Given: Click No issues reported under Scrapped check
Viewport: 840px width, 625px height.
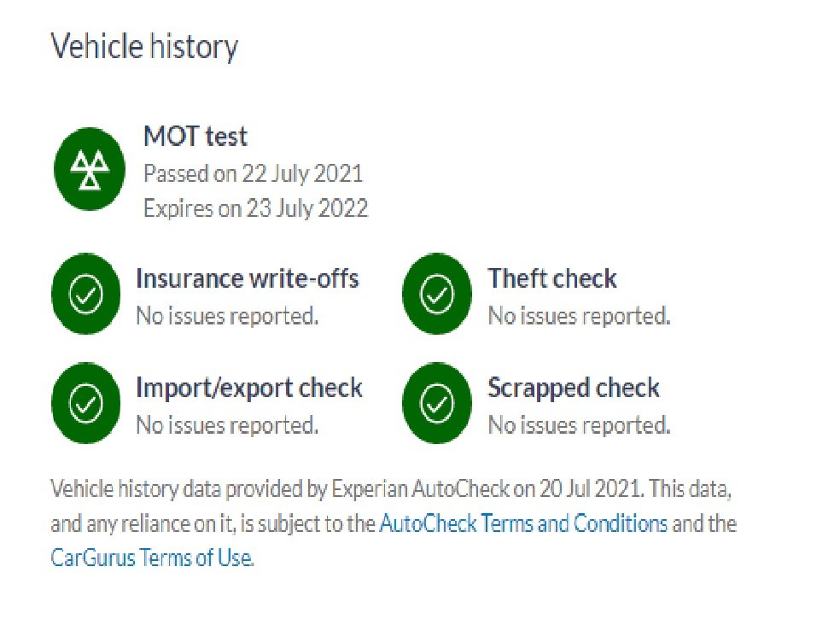Looking at the screenshot, I should 579,424.
